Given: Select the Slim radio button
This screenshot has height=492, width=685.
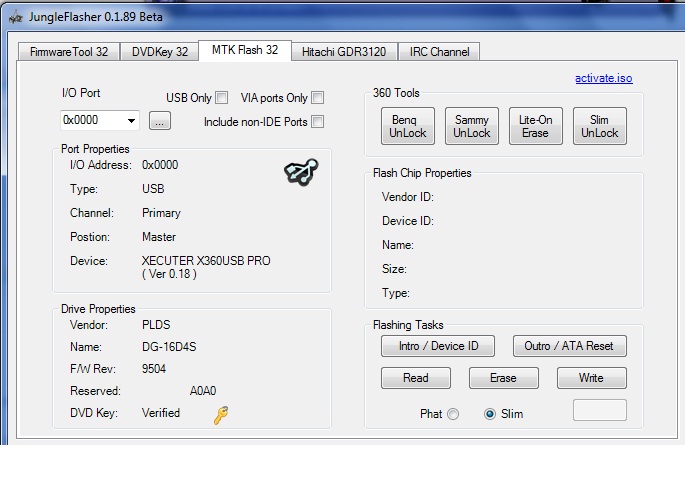Looking at the screenshot, I should [x=490, y=414].
